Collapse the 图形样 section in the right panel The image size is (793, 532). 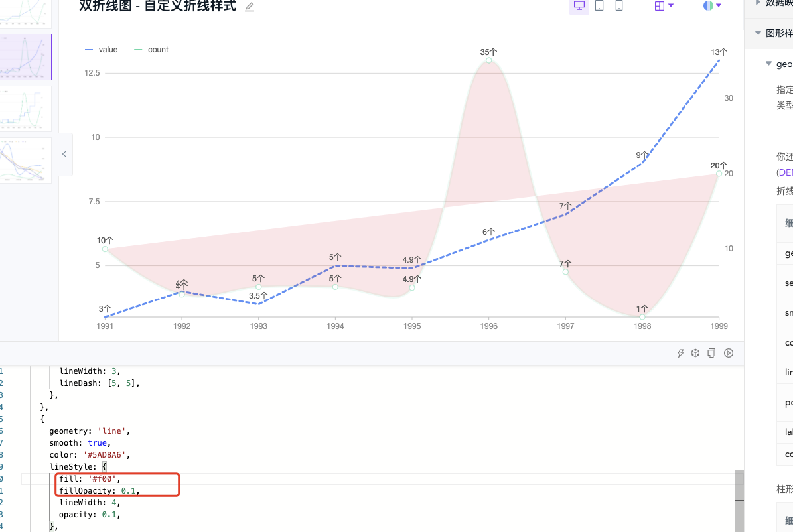(758, 32)
